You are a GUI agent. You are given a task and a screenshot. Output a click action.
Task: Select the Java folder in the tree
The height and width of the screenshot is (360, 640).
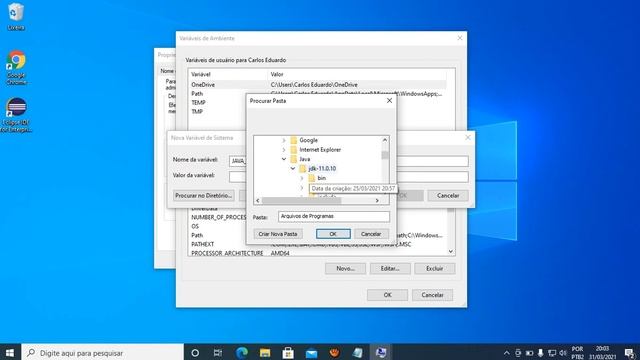click(x=304, y=159)
